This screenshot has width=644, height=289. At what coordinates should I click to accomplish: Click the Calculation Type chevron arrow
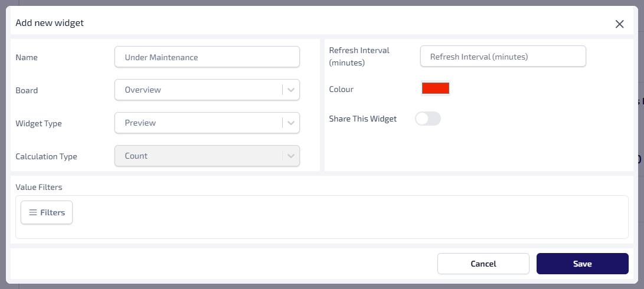point(291,156)
